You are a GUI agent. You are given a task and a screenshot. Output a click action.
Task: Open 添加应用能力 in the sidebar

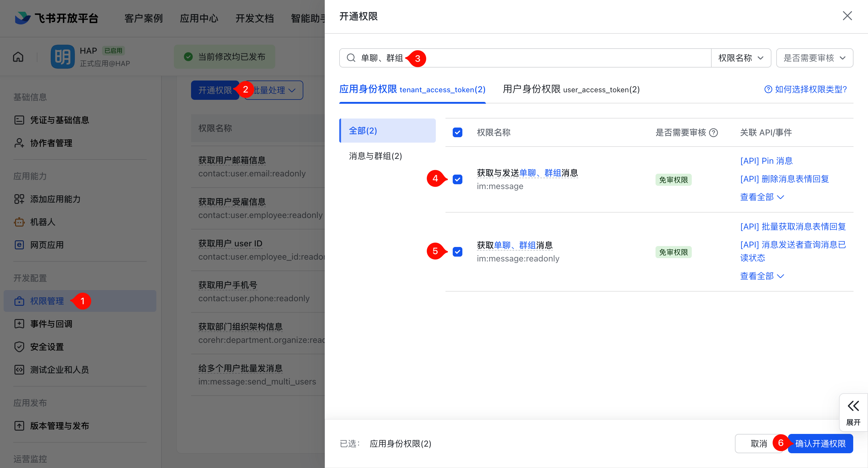tap(55, 199)
